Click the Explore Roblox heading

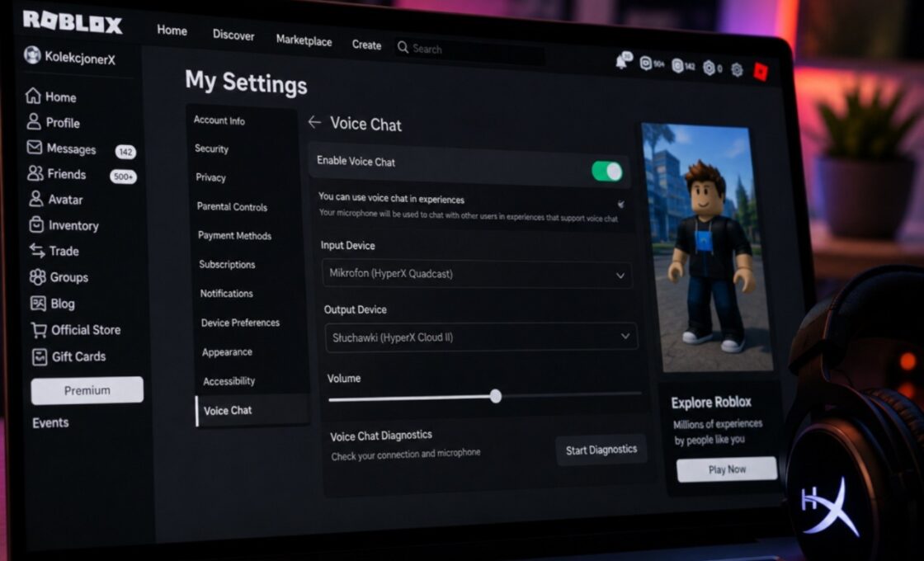coord(711,403)
